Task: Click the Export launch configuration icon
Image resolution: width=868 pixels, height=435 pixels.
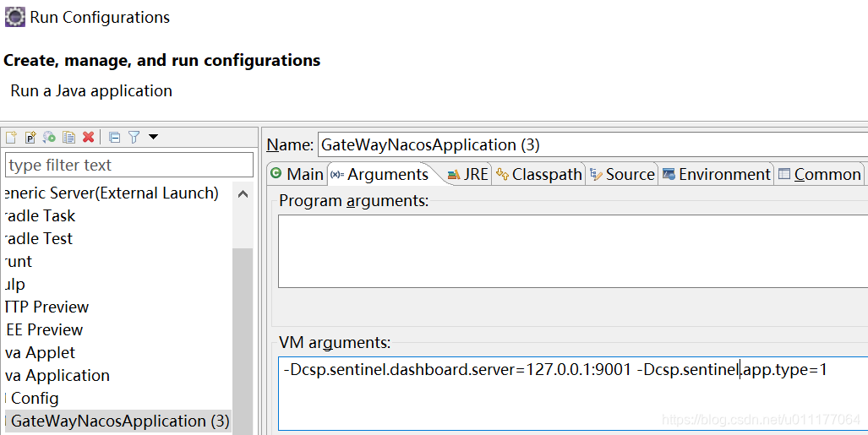Action: (x=49, y=137)
